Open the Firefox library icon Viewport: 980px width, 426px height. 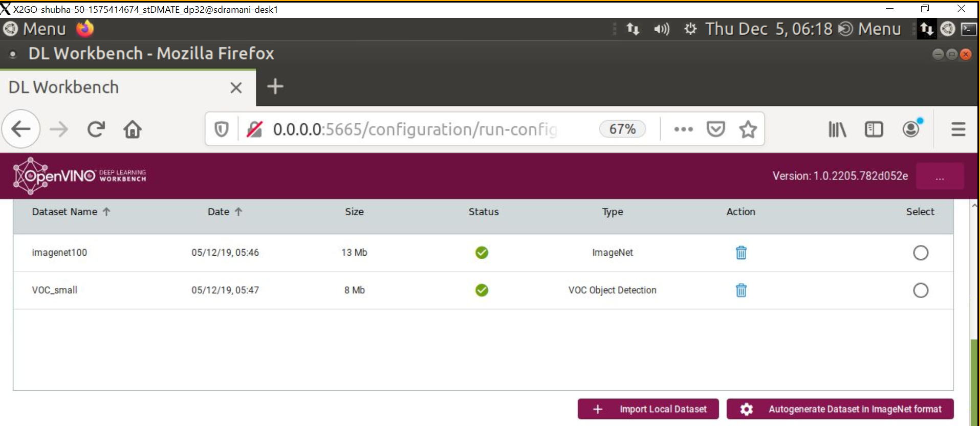tap(837, 129)
